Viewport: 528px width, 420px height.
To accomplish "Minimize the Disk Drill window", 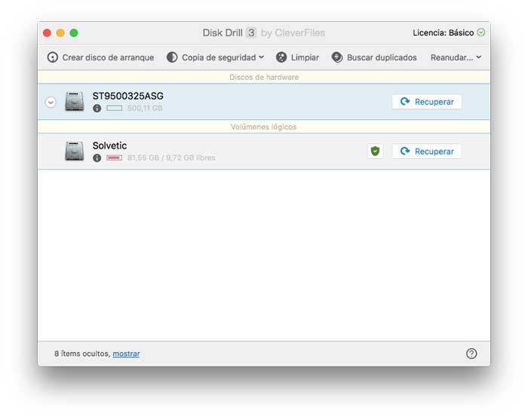I will [x=60, y=32].
